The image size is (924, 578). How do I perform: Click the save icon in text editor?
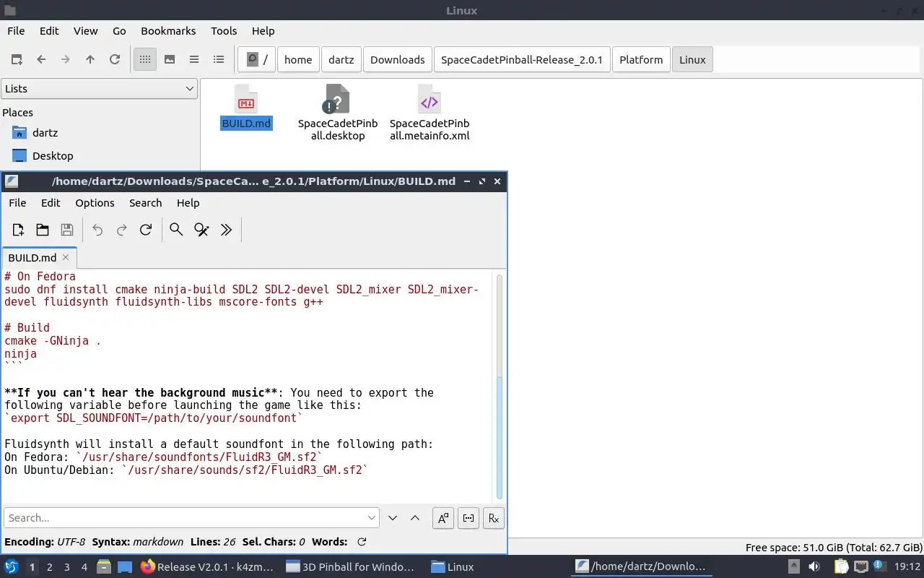(67, 230)
